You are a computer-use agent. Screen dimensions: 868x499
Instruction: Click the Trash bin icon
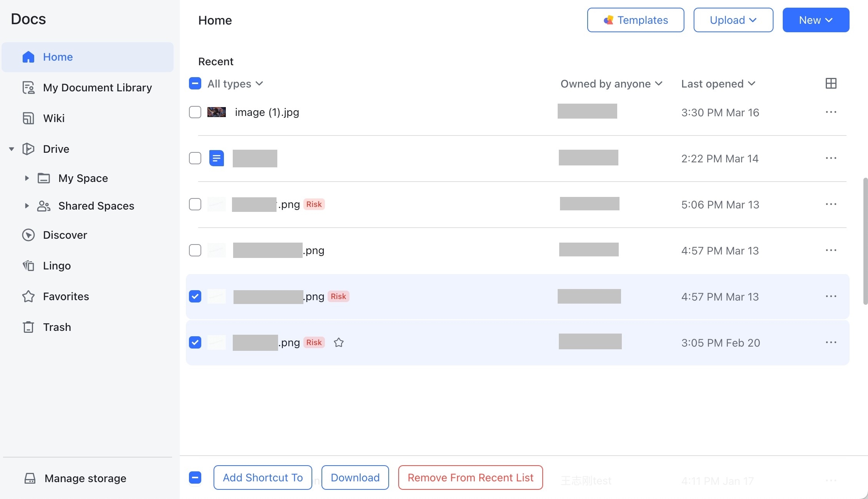(x=28, y=327)
